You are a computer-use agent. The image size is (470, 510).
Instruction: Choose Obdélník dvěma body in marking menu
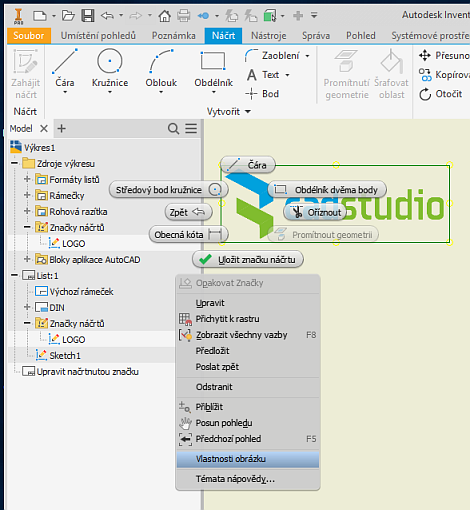click(327, 190)
